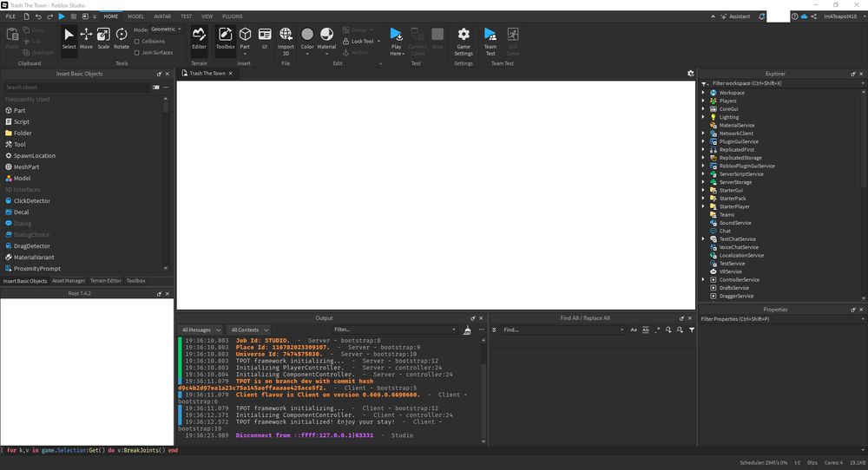Open the Mode Geometric dropdown
The image size is (868, 470).
click(166, 29)
